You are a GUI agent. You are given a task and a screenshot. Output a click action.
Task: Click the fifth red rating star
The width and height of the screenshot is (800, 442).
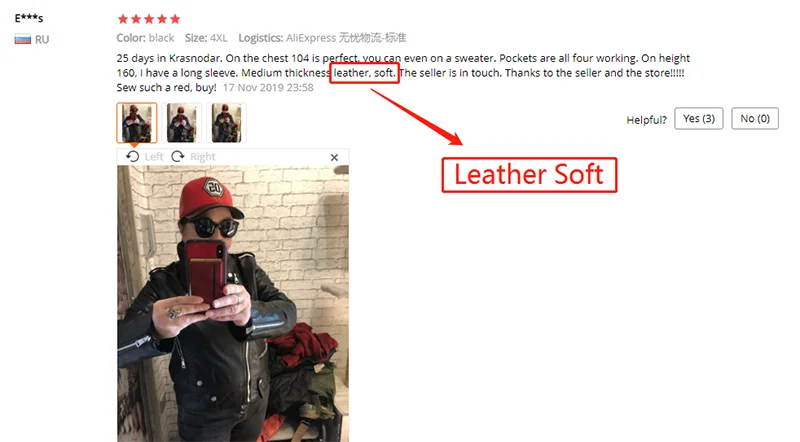[x=175, y=19]
